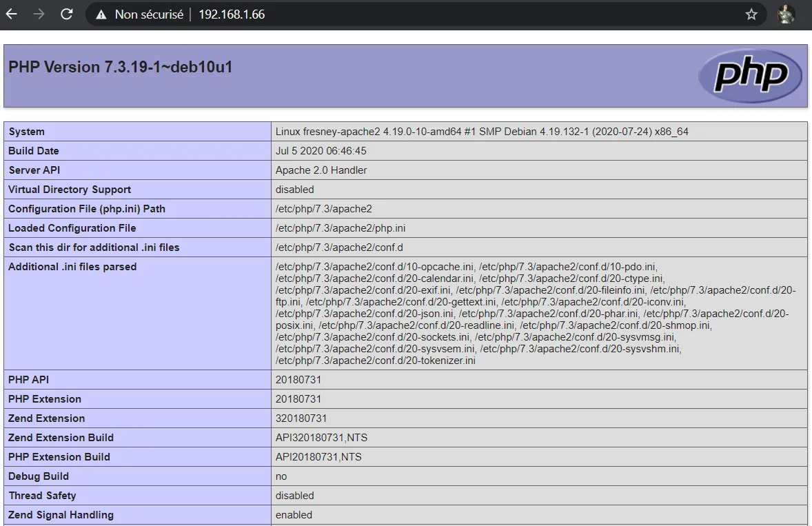The width and height of the screenshot is (812, 526).
Task: Select the 'enabled' value for Zend Signal Handling
Action: click(294, 514)
